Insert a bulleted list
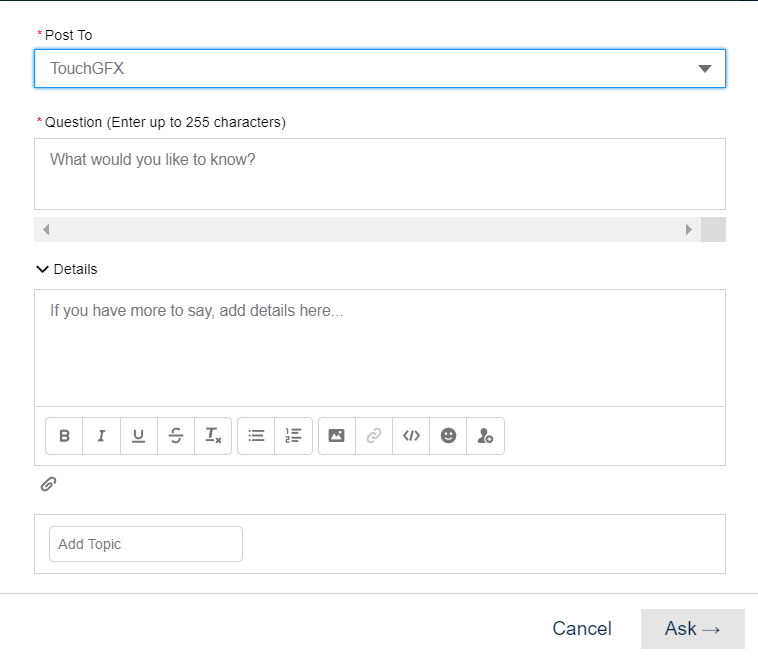The image size is (758, 660). (256, 436)
